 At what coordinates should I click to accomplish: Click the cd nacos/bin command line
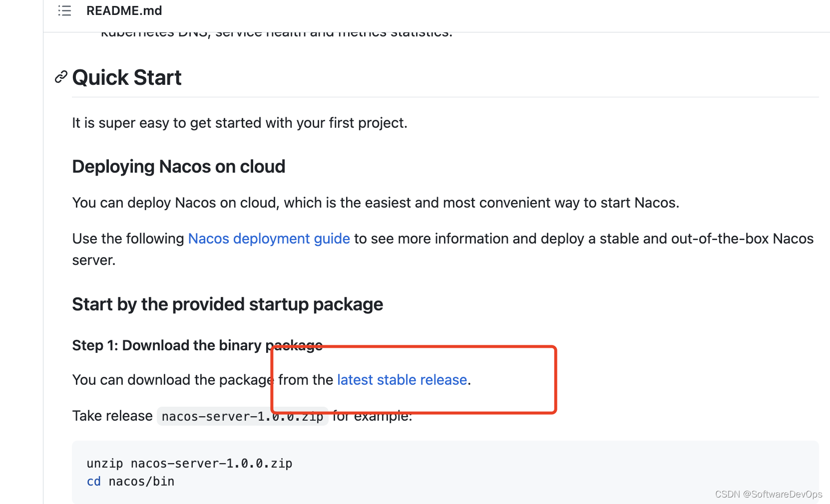(x=130, y=482)
